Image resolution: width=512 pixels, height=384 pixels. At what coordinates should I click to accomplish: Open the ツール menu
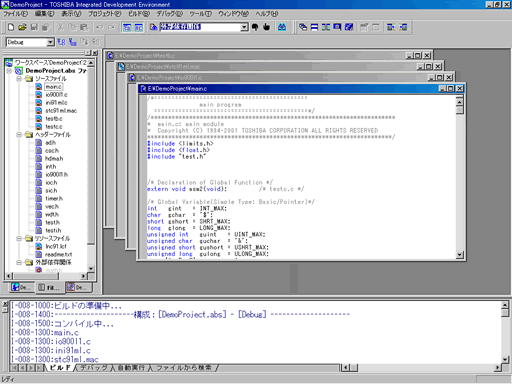tap(201, 14)
